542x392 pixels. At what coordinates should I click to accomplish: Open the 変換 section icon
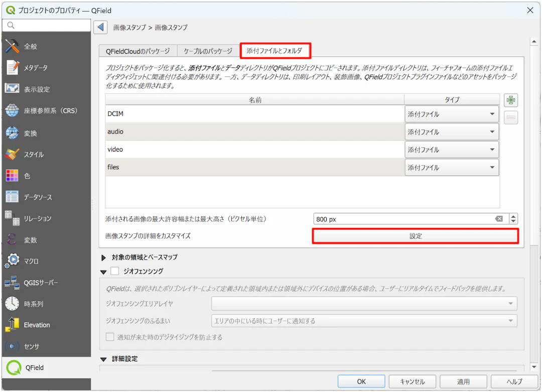pos(12,133)
